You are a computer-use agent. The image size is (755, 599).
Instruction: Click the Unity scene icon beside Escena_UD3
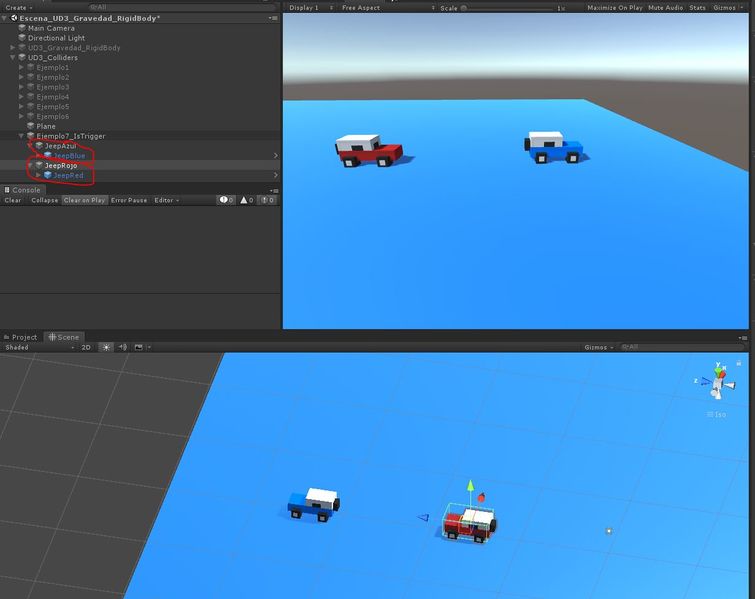click(x=14, y=18)
